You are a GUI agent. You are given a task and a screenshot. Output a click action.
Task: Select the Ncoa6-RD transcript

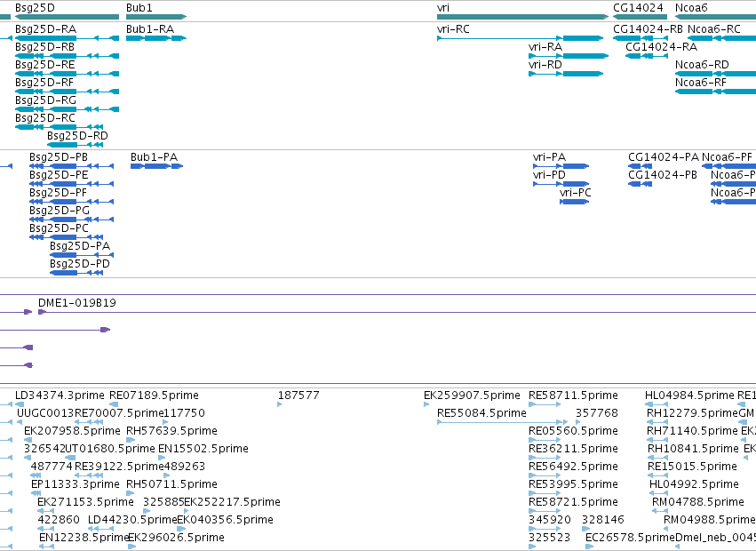point(715,74)
